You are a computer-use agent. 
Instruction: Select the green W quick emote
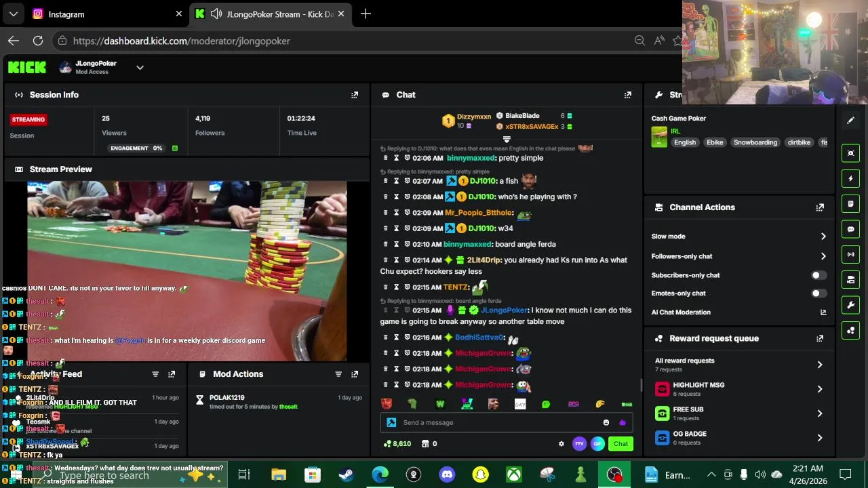(440, 404)
